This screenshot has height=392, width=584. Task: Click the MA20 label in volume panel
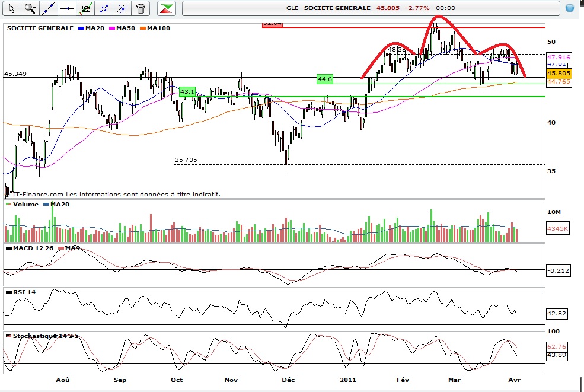point(60,204)
